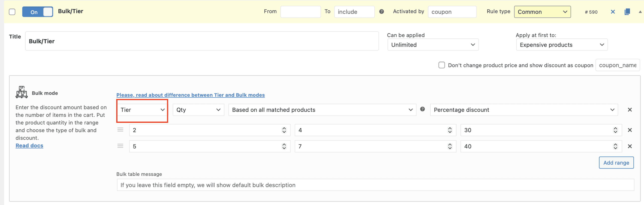Click the help icon beside Based on all matched products
Image resolution: width=644 pixels, height=205 pixels.
pyautogui.click(x=422, y=109)
